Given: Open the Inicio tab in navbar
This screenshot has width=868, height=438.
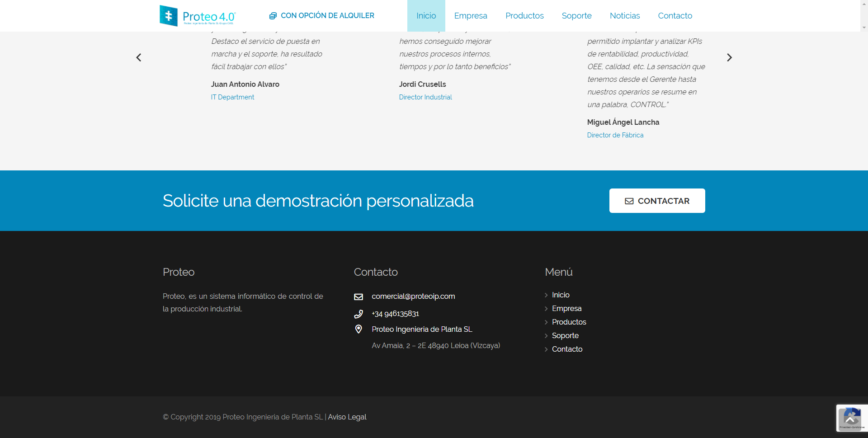Looking at the screenshot, I should pos(426,16).
